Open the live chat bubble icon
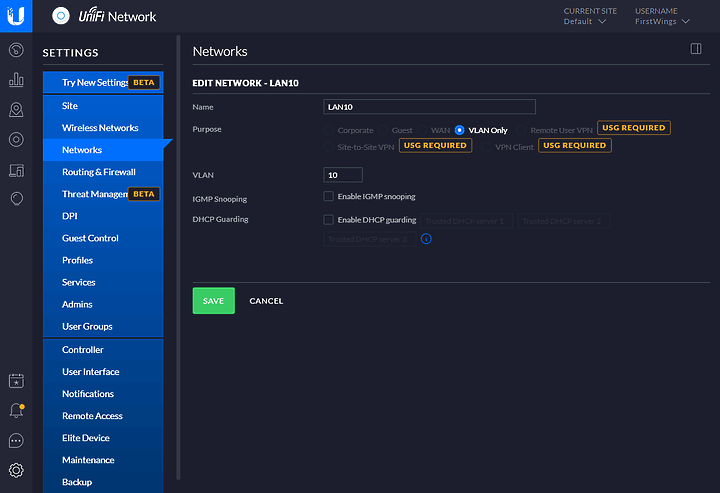Screen dimensions: 720x493 (16, 441)
